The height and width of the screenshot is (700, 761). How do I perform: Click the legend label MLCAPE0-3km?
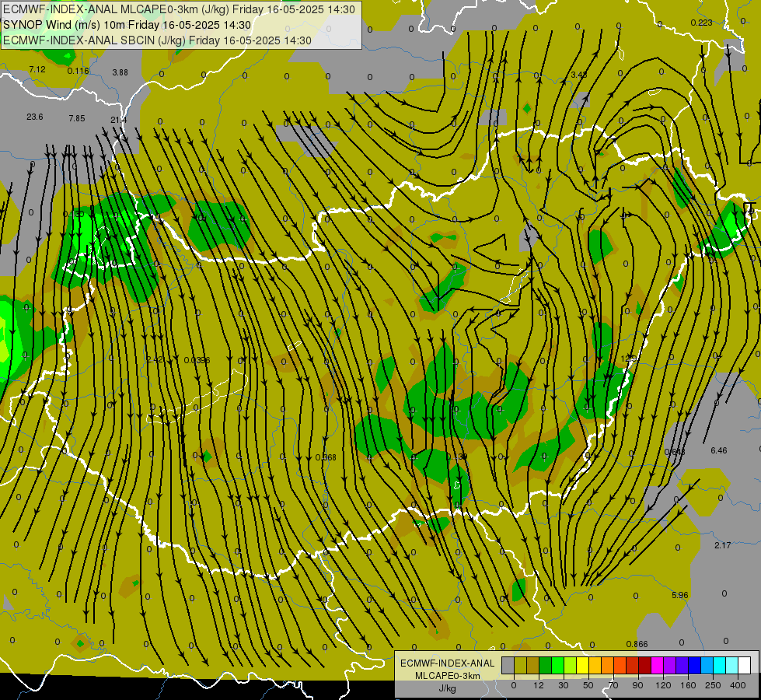click(448, 676)
